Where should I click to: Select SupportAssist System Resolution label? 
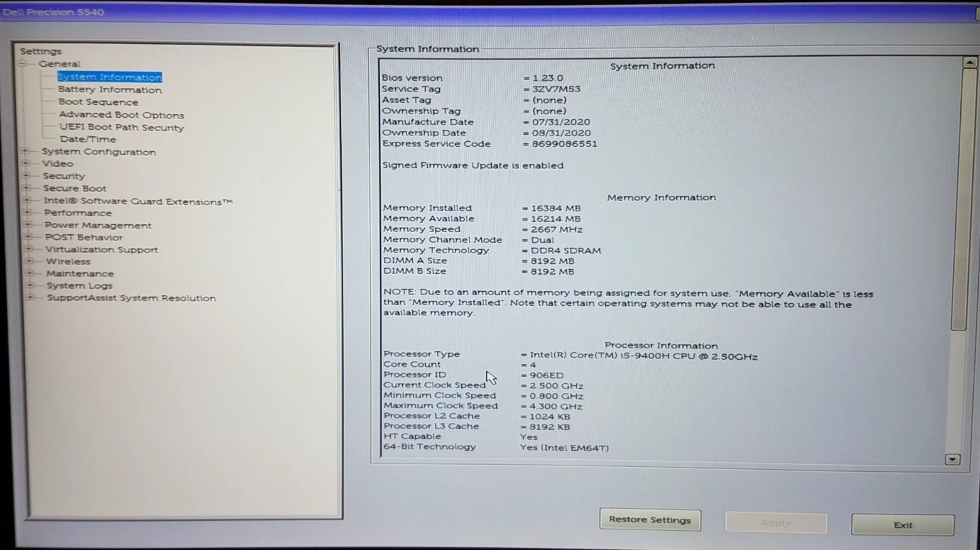(131, 298)
